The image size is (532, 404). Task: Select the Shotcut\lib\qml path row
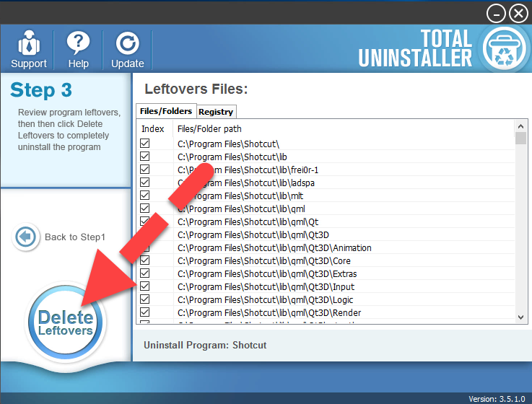(x=241, y=209)
